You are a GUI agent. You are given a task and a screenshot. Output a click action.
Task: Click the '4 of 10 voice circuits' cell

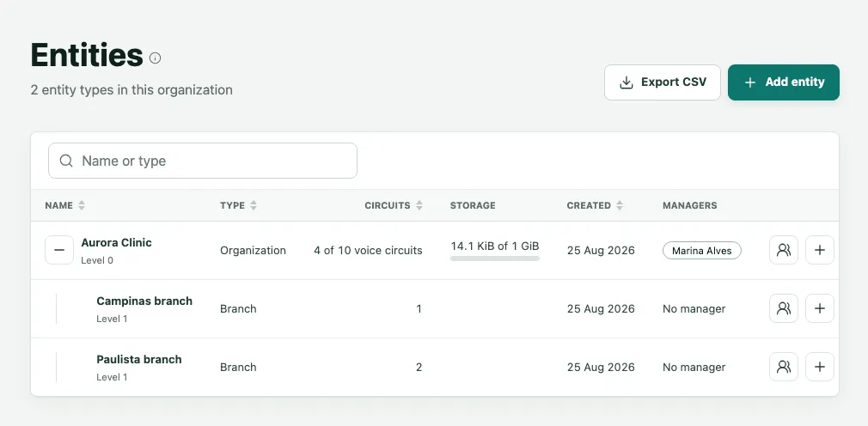[368, 250]
